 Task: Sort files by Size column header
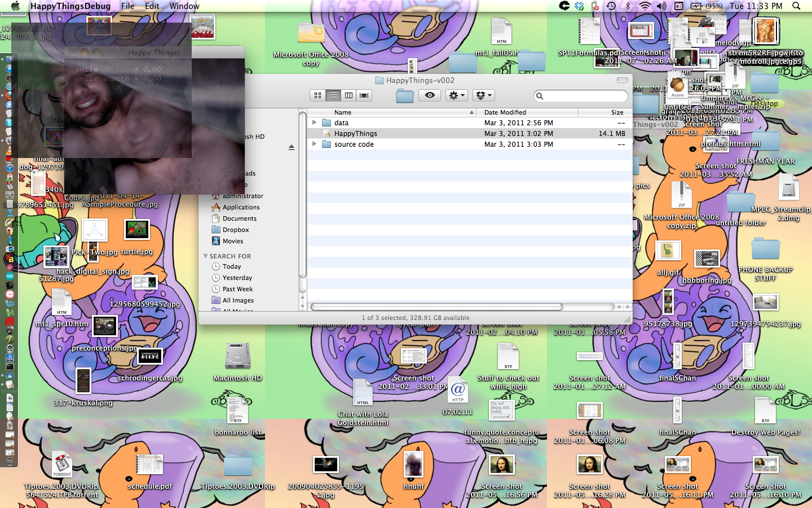tap(606, 112)
